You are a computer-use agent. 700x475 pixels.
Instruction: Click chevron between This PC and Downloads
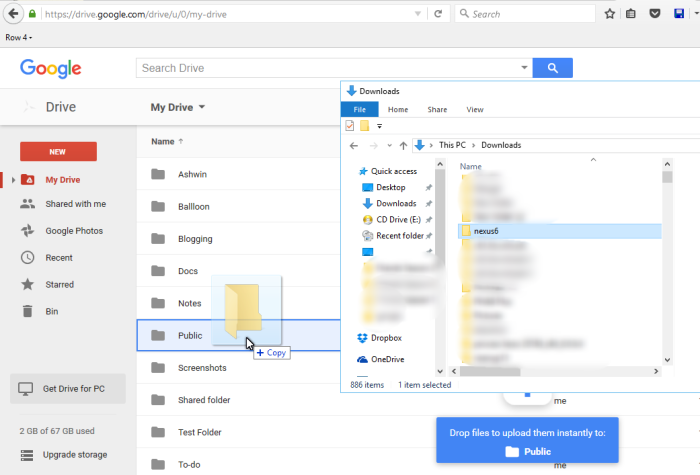point(473,146)
